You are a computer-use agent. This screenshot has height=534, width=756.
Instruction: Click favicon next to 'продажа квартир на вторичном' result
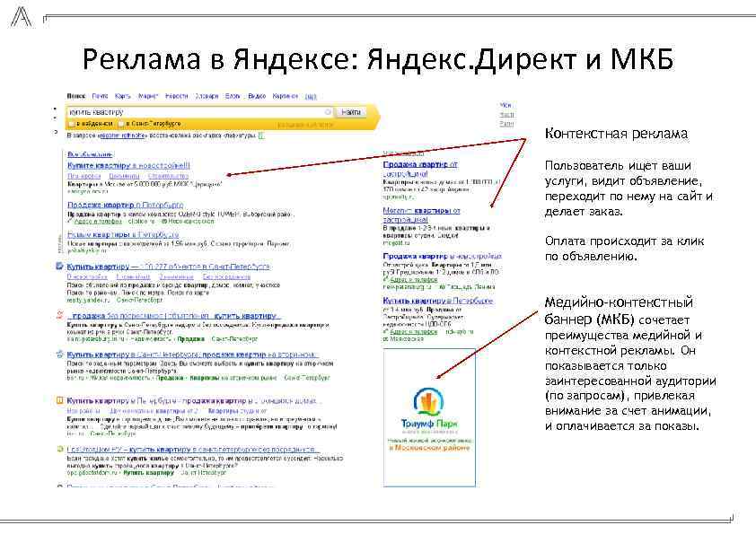60,355
